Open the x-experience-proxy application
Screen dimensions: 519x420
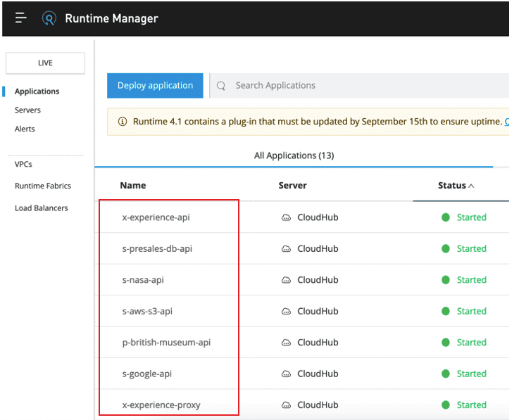[x=161, y=405]
